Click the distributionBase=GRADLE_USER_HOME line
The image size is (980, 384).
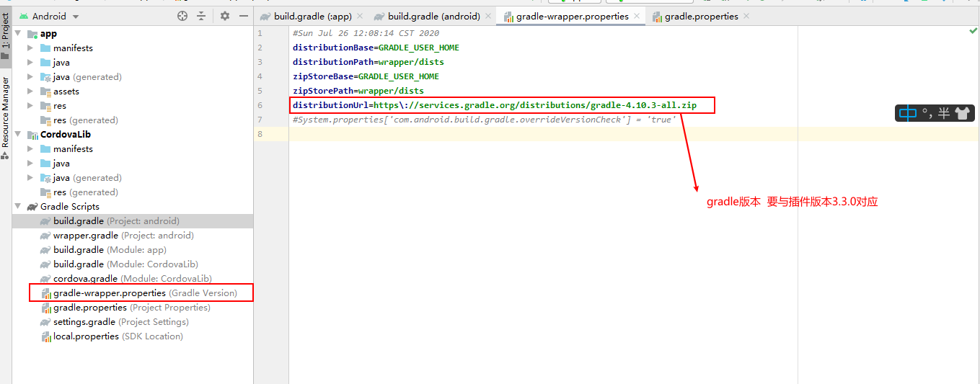point(376,48)
